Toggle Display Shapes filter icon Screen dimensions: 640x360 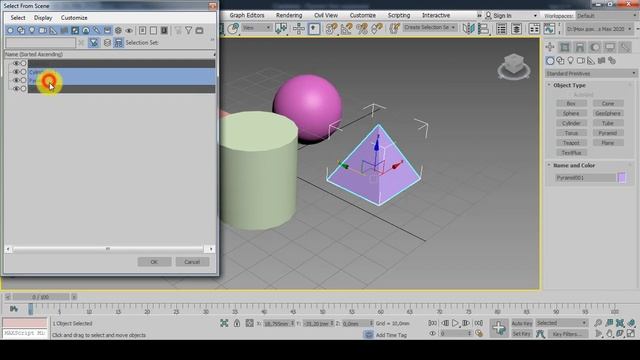21,30
